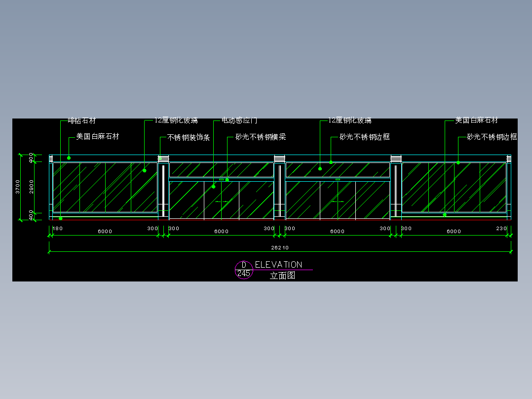Click the 2900 height dimension value
The height and width of the screenshot is (399, 532).
[x=31, y=187]
